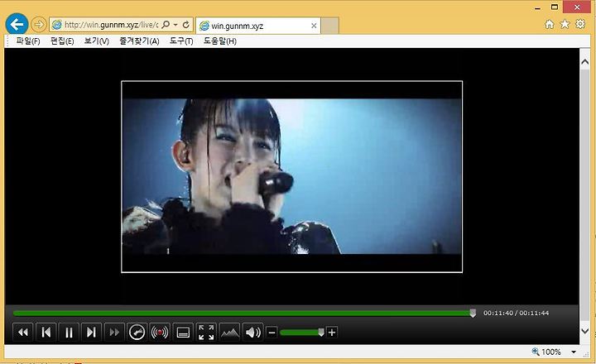
Task: Open the 도움말(H) menu
Action: [220, 41]
